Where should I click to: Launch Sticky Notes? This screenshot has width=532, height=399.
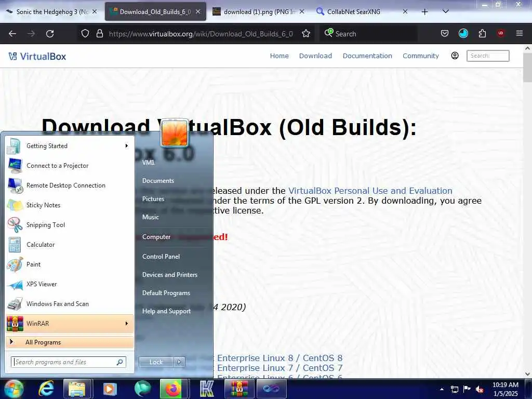point(70,205)
